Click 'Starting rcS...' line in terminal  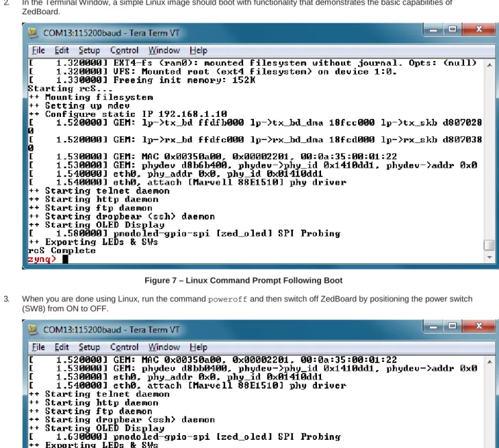point(70,89)
